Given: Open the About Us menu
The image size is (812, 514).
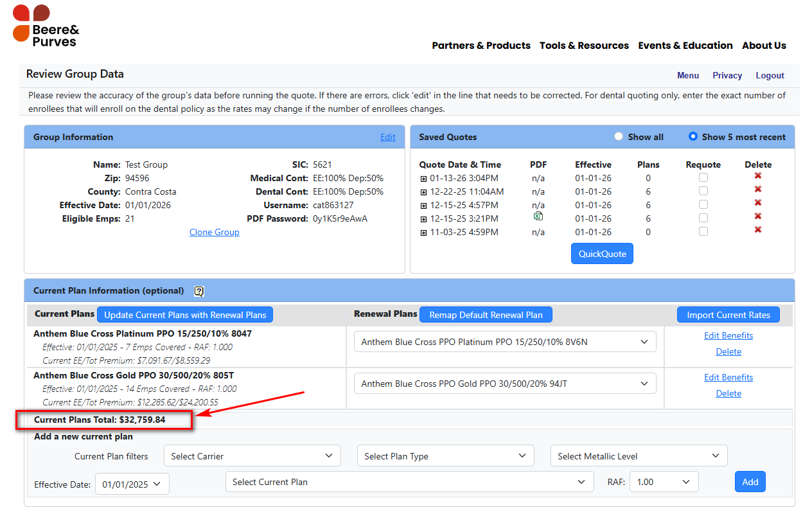Looking at the screenshot, I should pyautogui.click(x=764, y=46).
